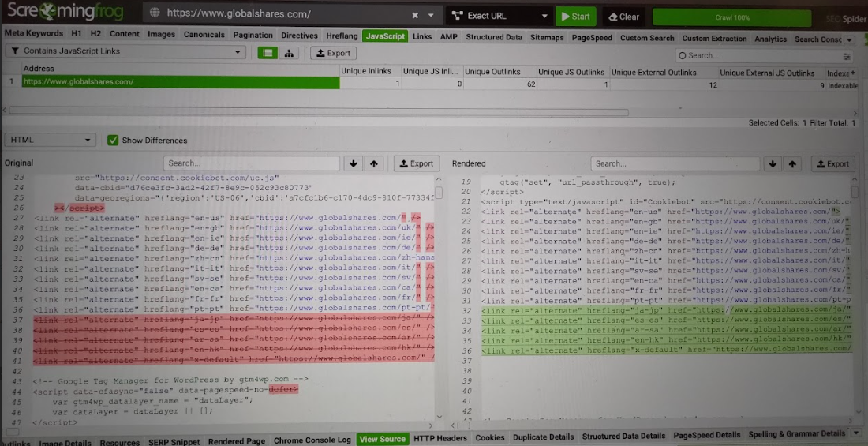The height and width of the screenshot is (446, 868).
Task: Open the Duplicate Details bottom tab
Action: pos(543,437)
